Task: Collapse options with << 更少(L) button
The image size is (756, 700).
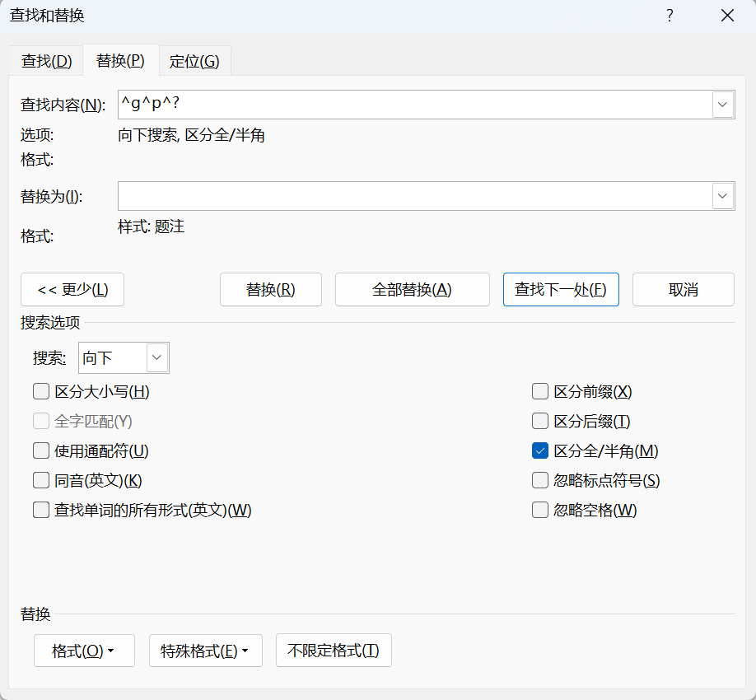Action: pos(72,289)
